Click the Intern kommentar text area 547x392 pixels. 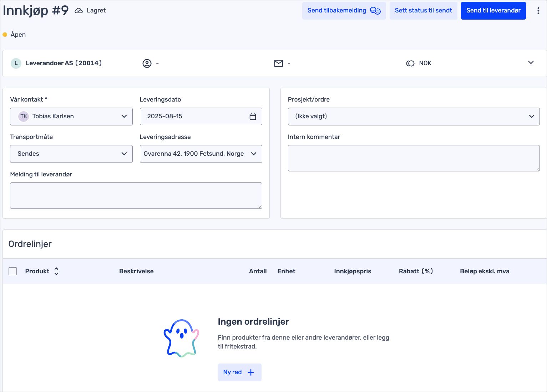[x=414, y=158]
